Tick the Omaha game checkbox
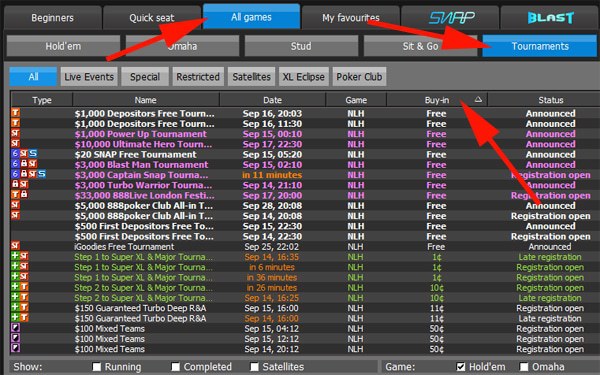 tap(524, 367)
